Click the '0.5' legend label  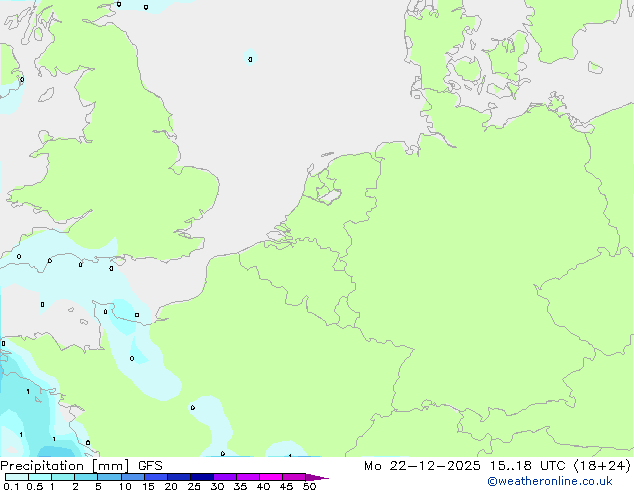[35, 486]
